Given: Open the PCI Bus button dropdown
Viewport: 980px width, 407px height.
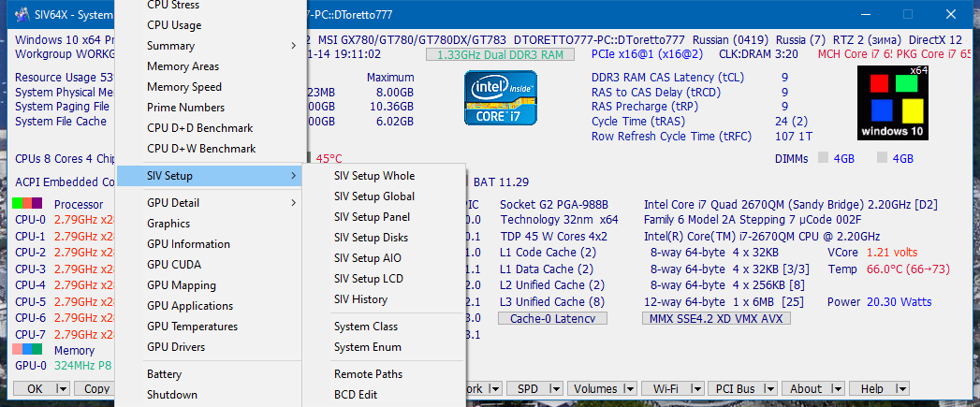Looking at the screenshot, I should [x=768, y=389].
